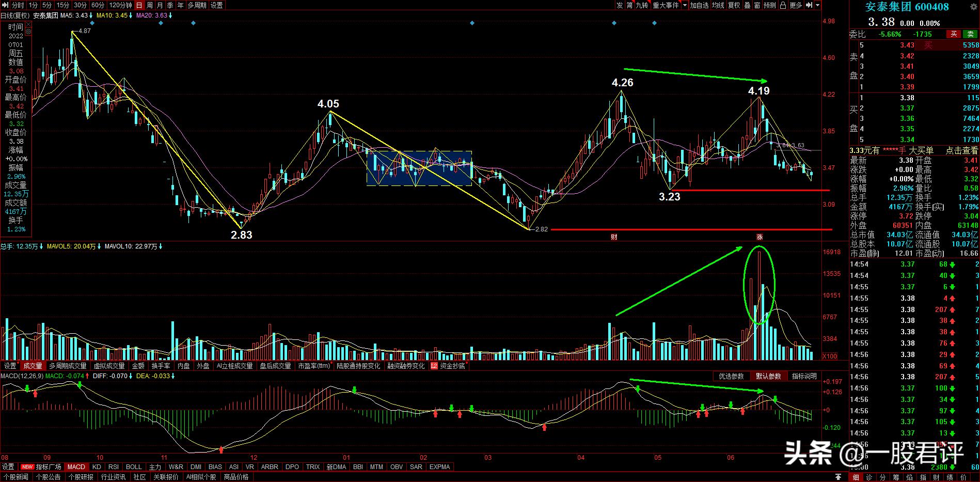Click the lock icon in the top toolbar
The image size is (980, 482).
point(783,5)
